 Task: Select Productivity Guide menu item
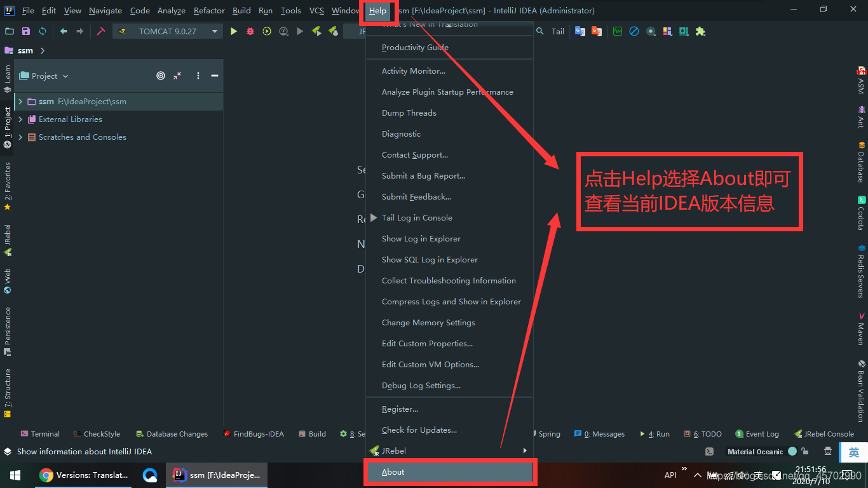coord(450,47)
